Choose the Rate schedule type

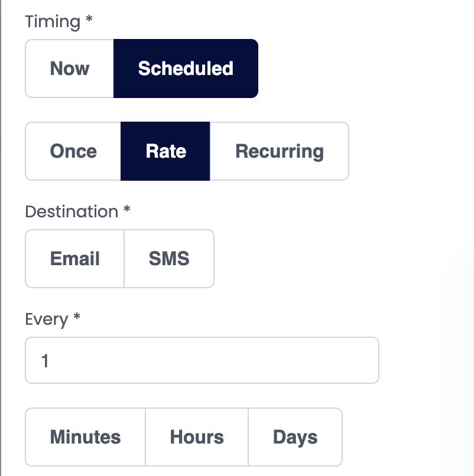165,151
